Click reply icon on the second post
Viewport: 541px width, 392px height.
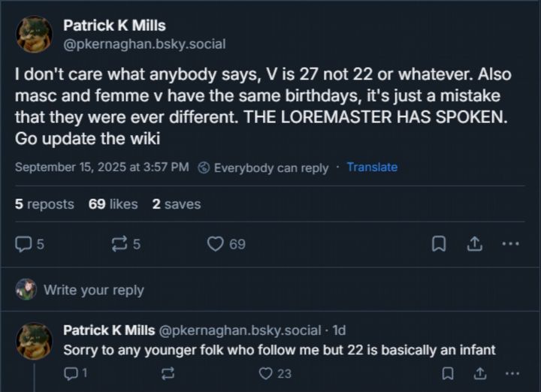pos(72,373)
